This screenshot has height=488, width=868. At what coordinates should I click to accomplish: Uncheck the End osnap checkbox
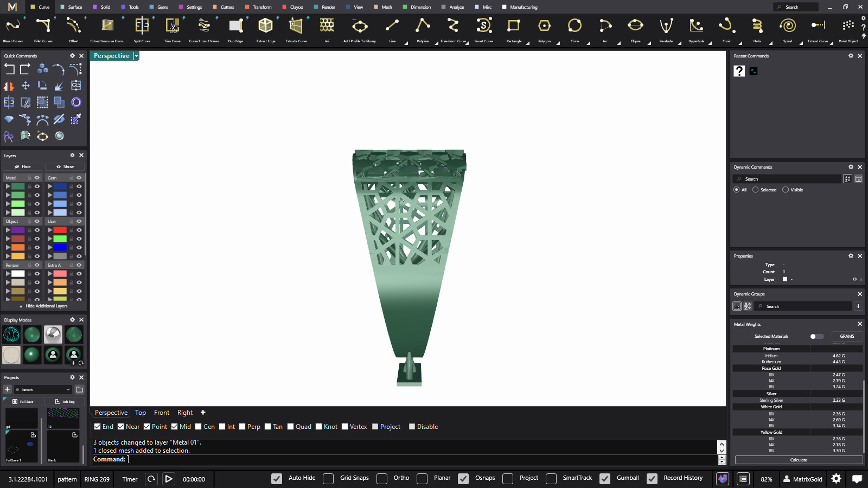pos(97,427)
